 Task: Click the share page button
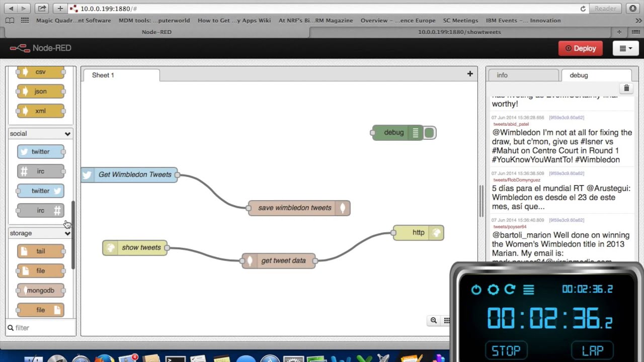pos(42,9)
